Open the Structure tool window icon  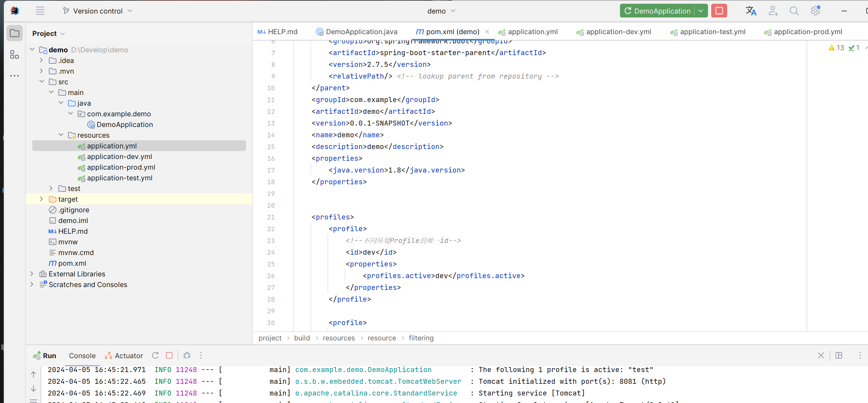tap(15, 54)
